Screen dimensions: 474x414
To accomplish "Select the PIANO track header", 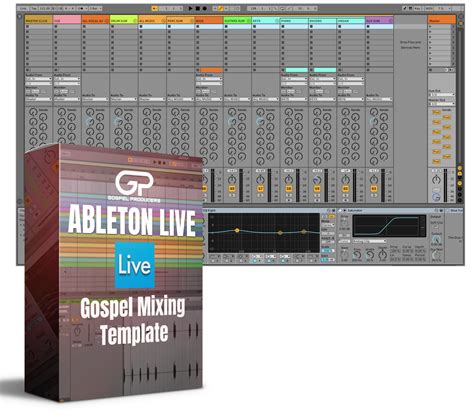I will (x=294, y=20).
